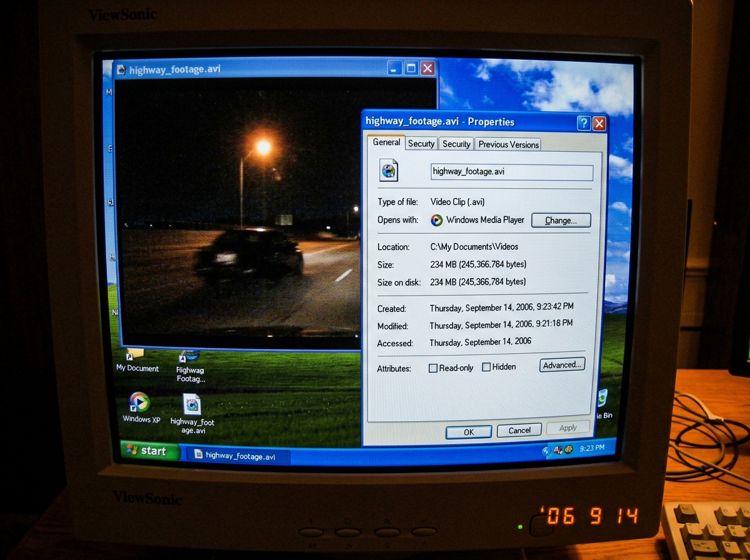750x560 pixels.
Task: Open Advanced... attributes settings
Action: click(562, 365)
